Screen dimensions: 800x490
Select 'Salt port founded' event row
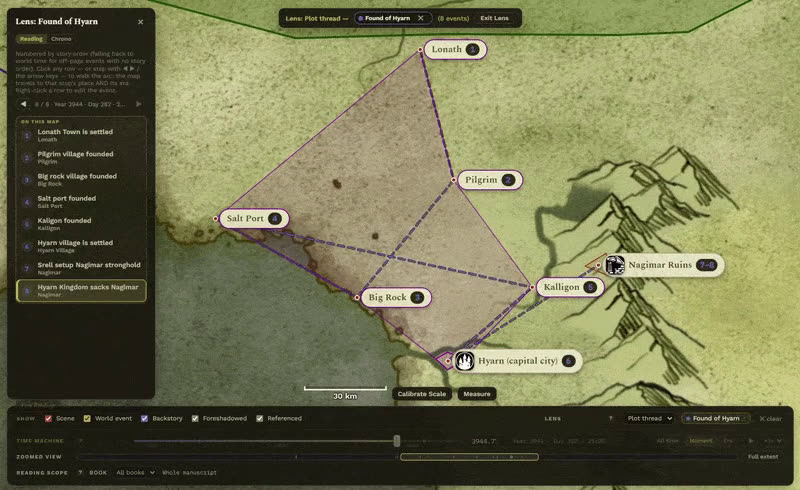tap(82, 202)
